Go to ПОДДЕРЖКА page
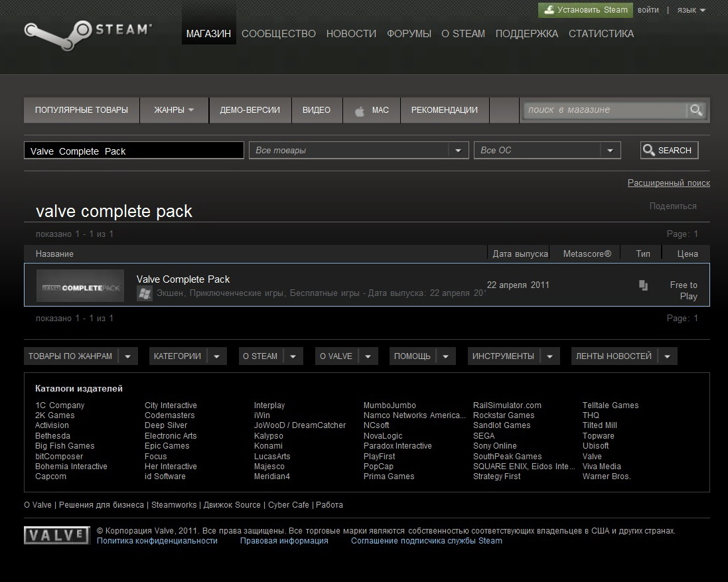 (x=526, y=33)
